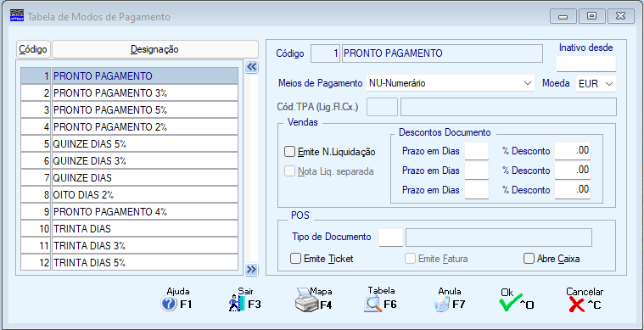The height and width of the screenshot is (330, 644).
Task: Sort by the Código column header
Action: 34,49
